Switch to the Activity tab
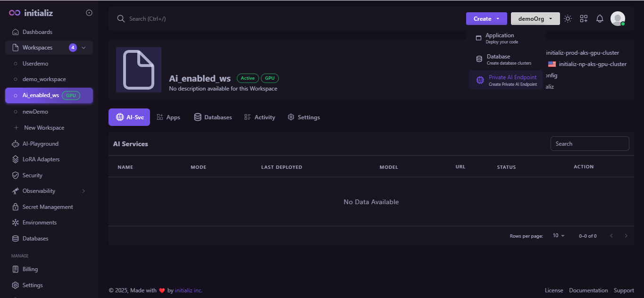 259,117
